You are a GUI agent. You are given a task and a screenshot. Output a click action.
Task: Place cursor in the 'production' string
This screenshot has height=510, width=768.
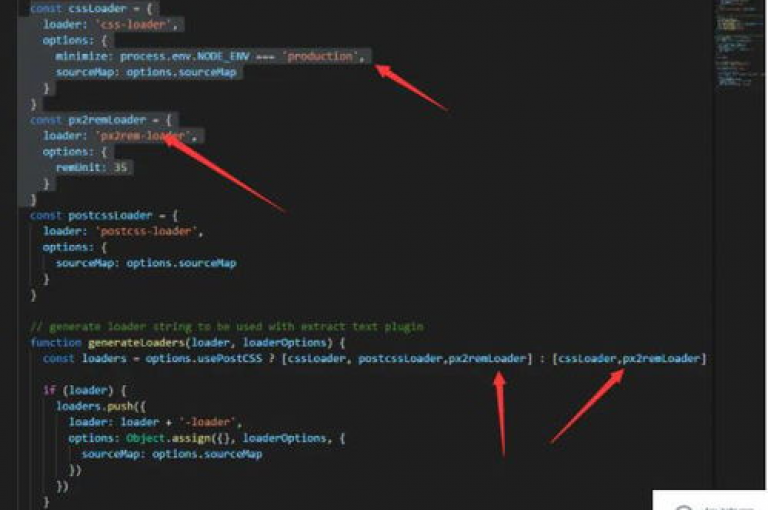(x=320, y=56)
